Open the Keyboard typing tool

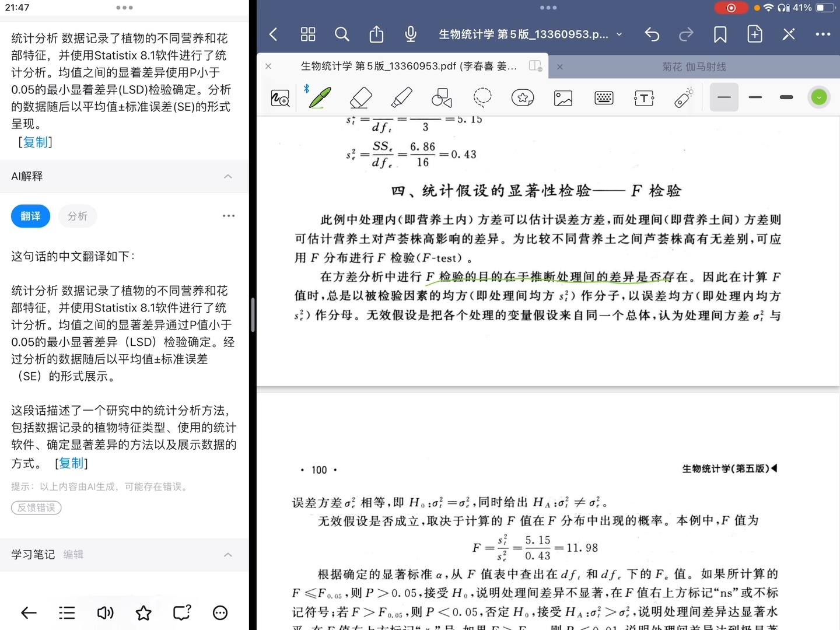point(604,97)
